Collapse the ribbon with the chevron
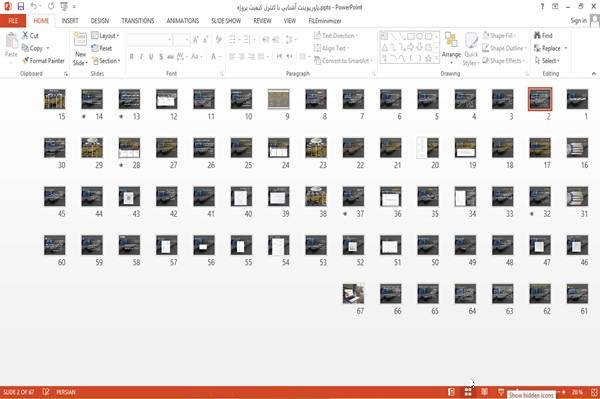 coord(593,73)
